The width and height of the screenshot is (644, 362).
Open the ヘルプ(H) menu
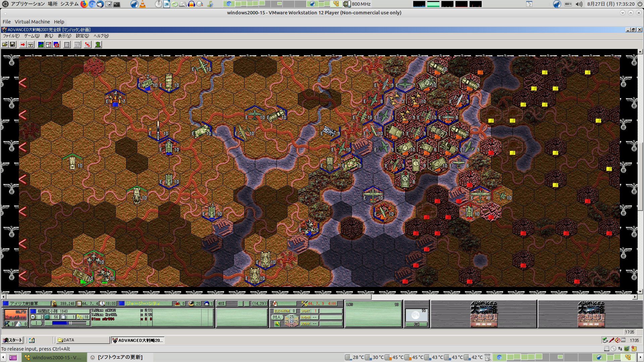101,36
